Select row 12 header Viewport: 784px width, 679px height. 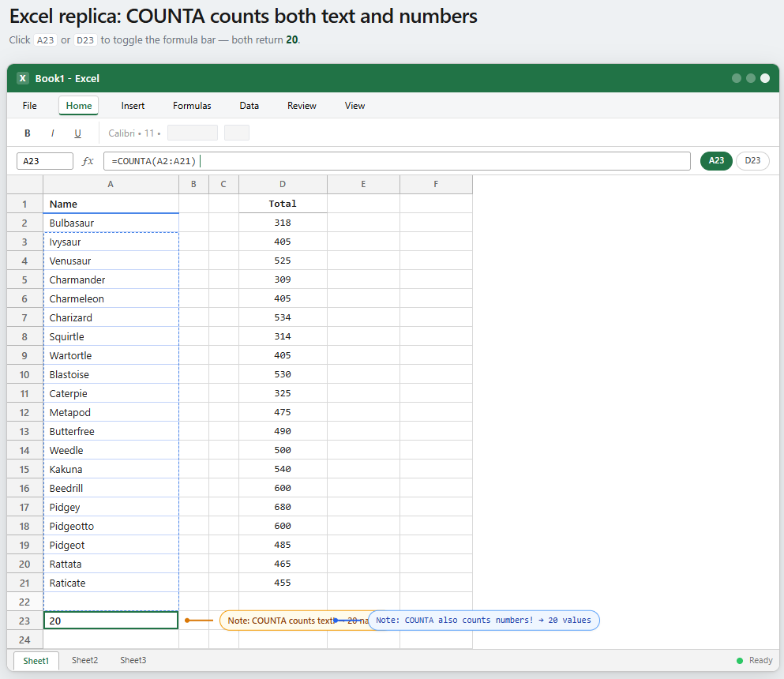tap(24, 412)
